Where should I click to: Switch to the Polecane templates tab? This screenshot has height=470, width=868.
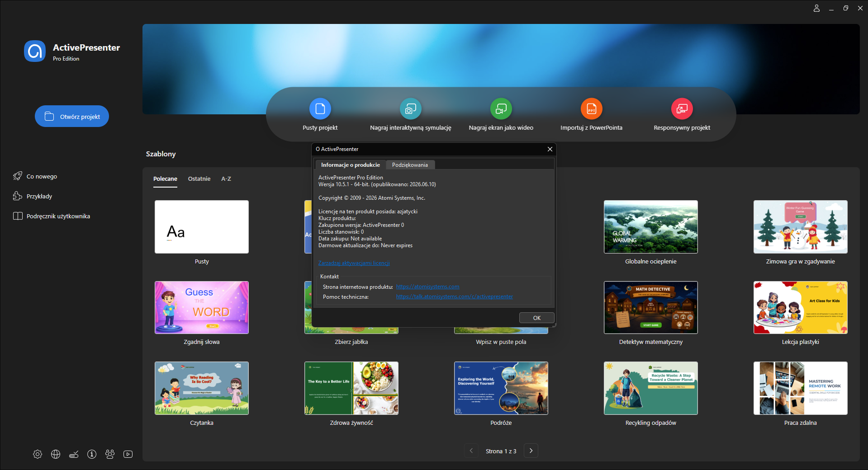tap(165, 179)
